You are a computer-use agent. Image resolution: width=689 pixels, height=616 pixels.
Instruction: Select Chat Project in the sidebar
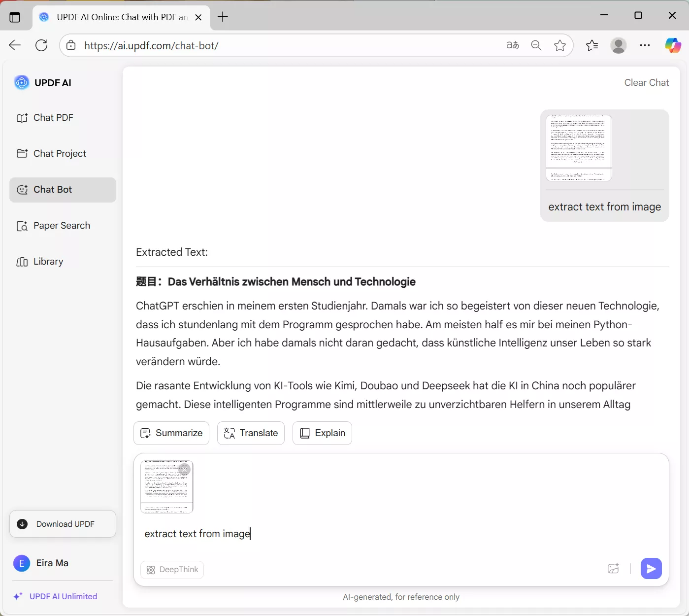coord(59,153)
